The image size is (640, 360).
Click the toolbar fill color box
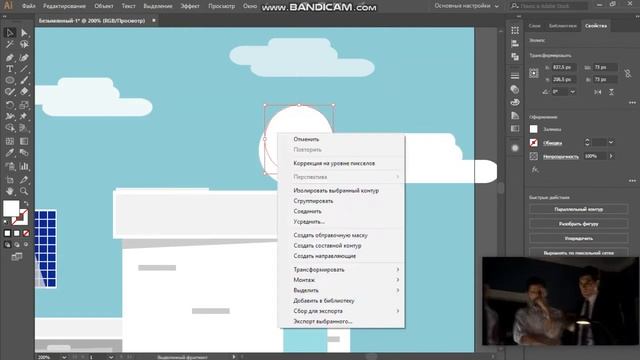(x=11, y=209)
